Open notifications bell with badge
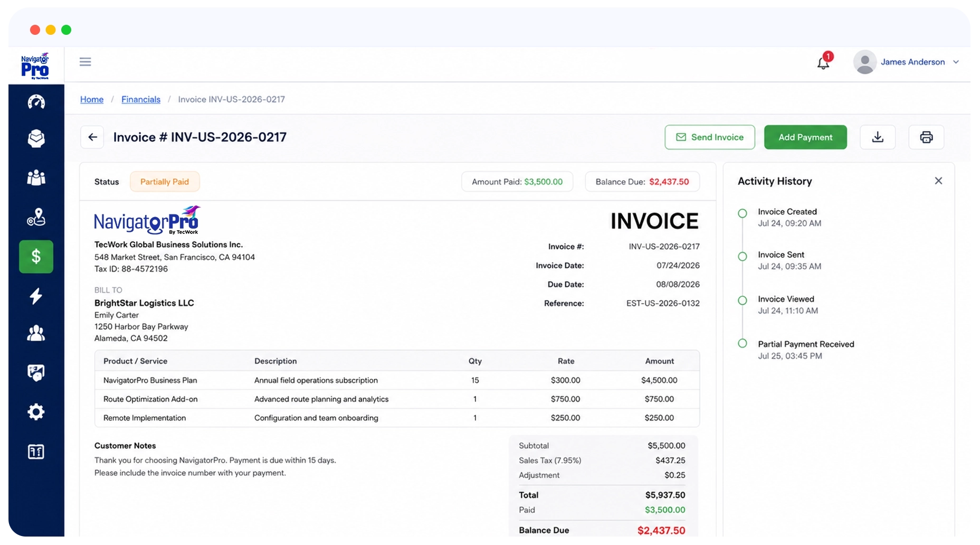980x545 pixels. [x=824, y=62]
